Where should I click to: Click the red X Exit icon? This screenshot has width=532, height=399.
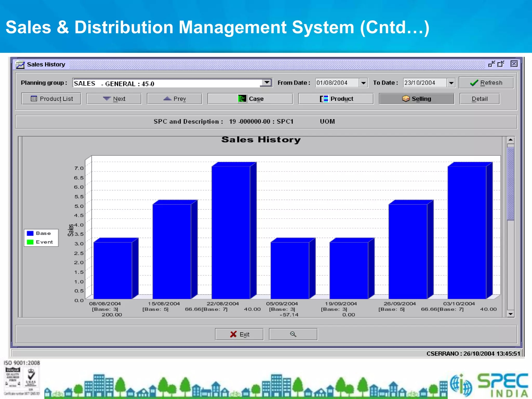[233, 334]
